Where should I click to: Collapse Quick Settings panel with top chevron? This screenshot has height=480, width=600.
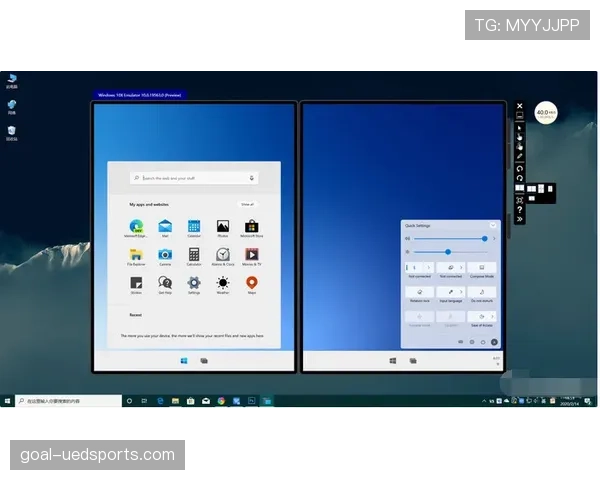pos(493,225)
